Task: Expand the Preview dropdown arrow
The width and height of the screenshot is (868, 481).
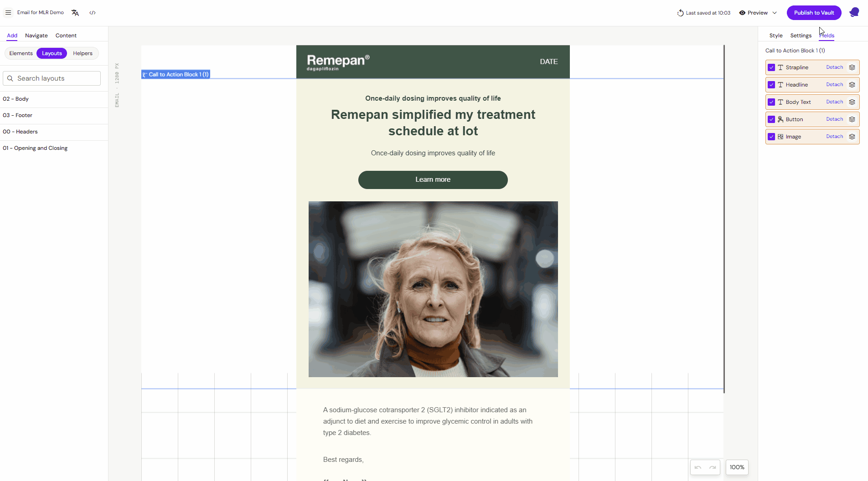Action: 775,13
